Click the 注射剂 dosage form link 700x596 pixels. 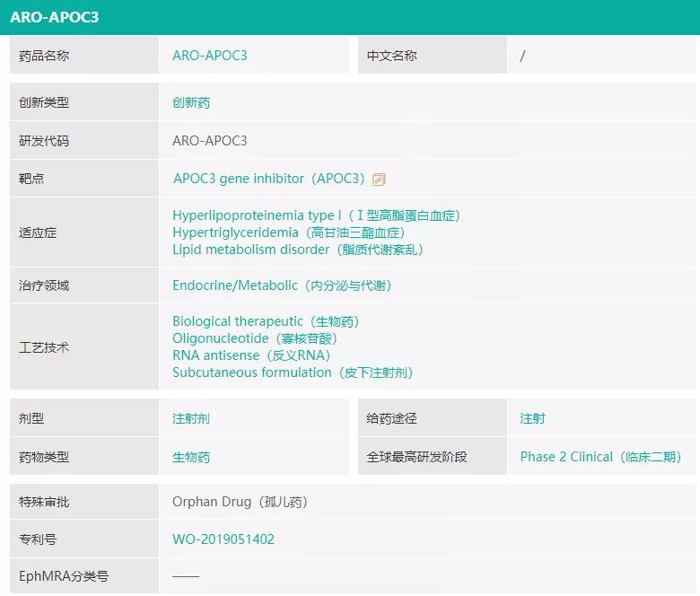(191, 418)
